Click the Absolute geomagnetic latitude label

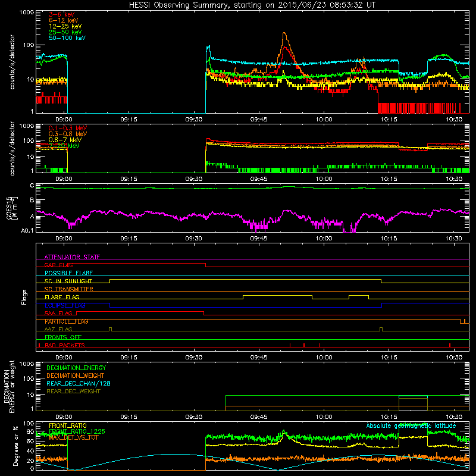(x=411, y=425)
